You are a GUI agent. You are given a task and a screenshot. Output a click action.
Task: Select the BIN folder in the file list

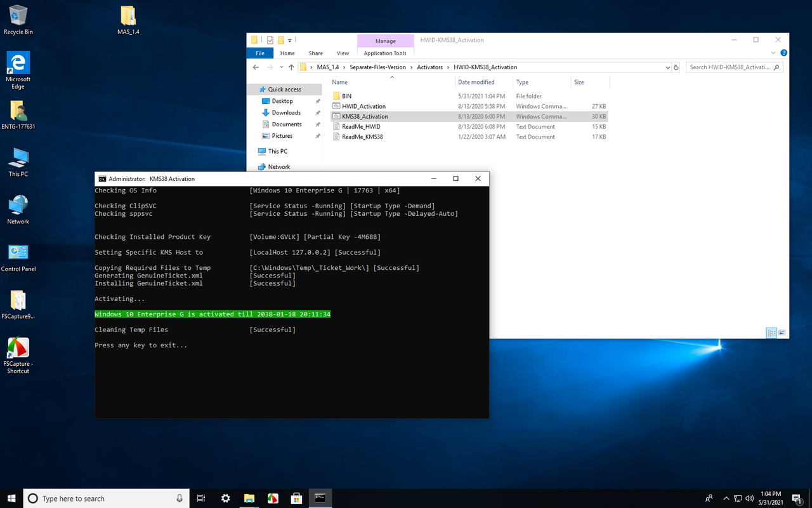click(x=468, y=97)
